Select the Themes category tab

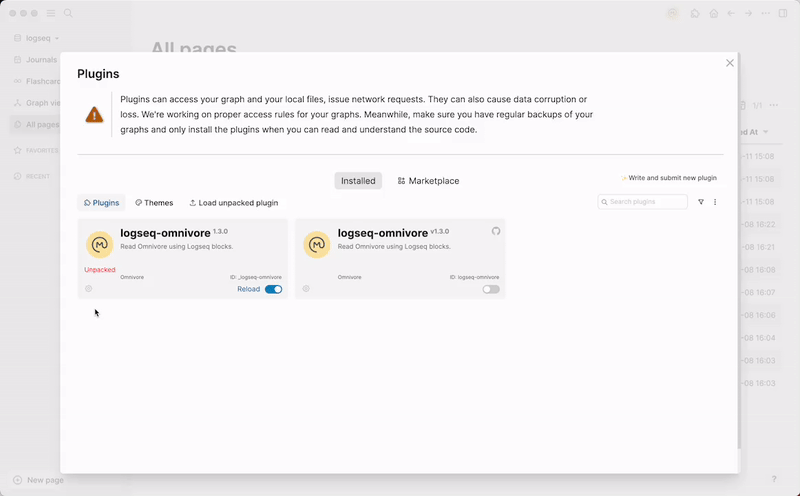point(154,203)
